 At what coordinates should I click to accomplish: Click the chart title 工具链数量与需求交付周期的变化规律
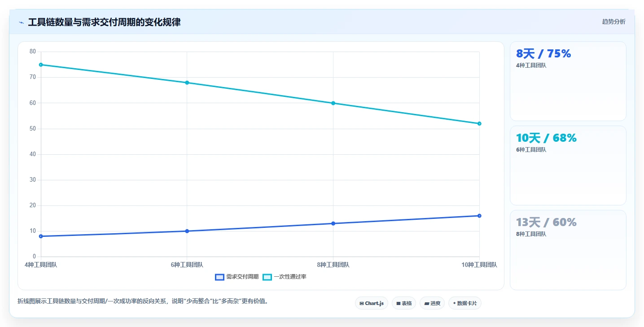point(104,22)
